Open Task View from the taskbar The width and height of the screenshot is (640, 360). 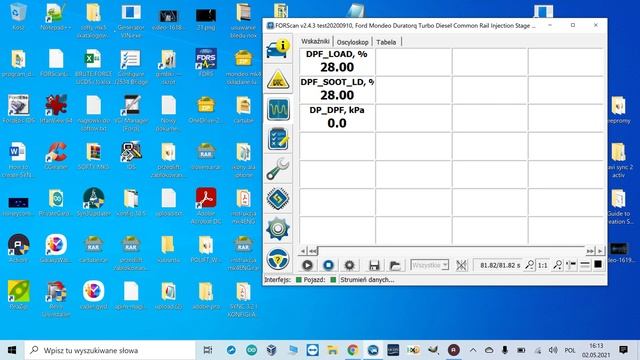click(208, 350)
